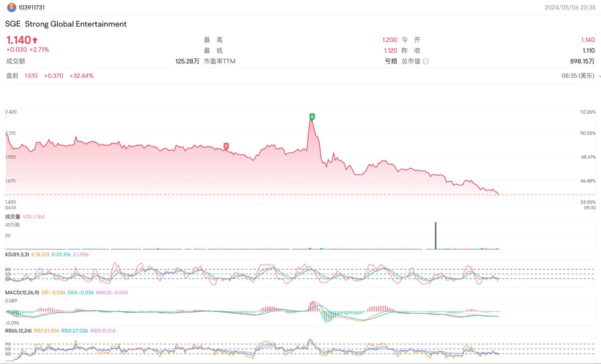Select the VOL:1.164 value
This screenshot has width=601, height=364.
[33, 217]
